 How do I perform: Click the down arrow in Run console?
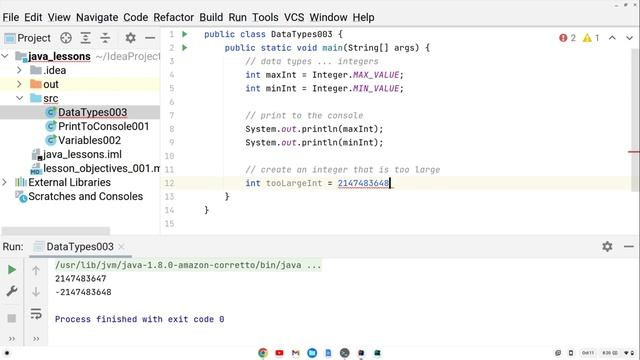(x=36, y=291)
